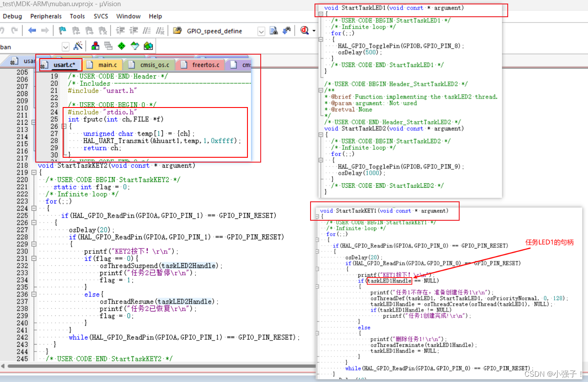
Task: Click the #include "stdio.h" line
Action: point(102,112)
